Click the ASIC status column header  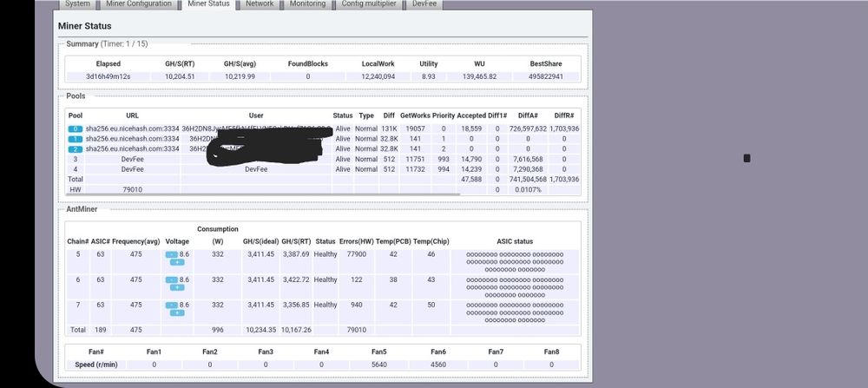(515, 242)
